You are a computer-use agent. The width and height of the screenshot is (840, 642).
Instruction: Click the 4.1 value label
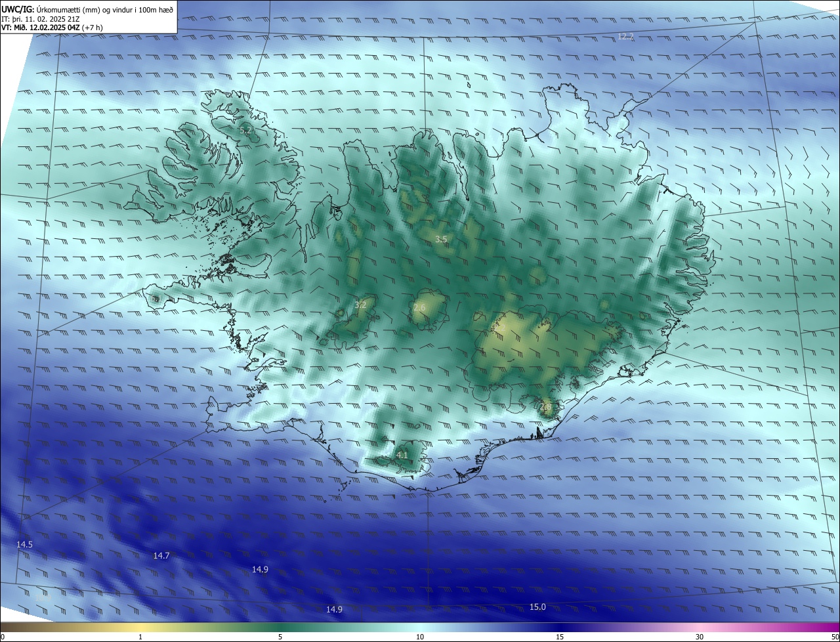click(402, 455)
